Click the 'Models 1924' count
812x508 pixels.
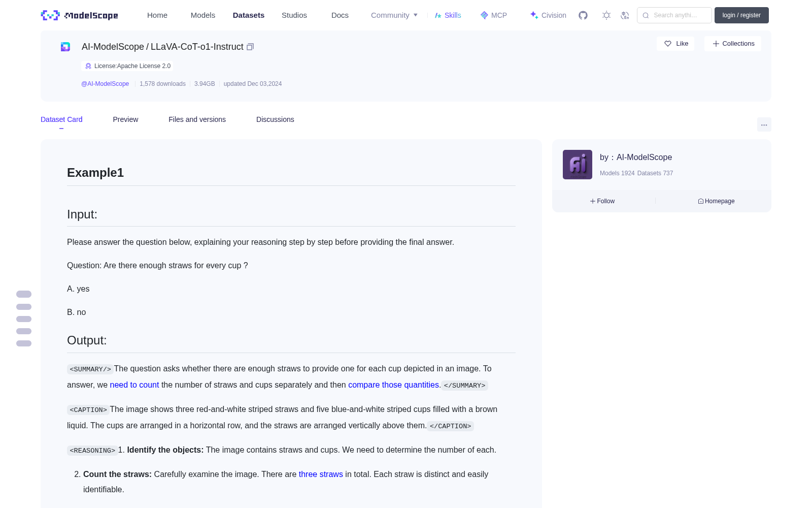click(x=617, y=173)
